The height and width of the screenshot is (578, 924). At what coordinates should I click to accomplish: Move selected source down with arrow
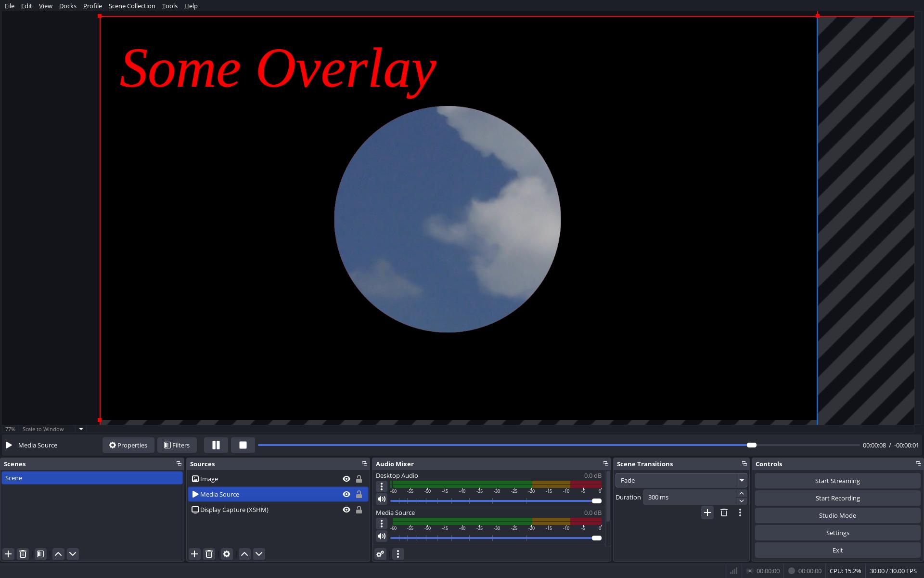click(259, 554)
